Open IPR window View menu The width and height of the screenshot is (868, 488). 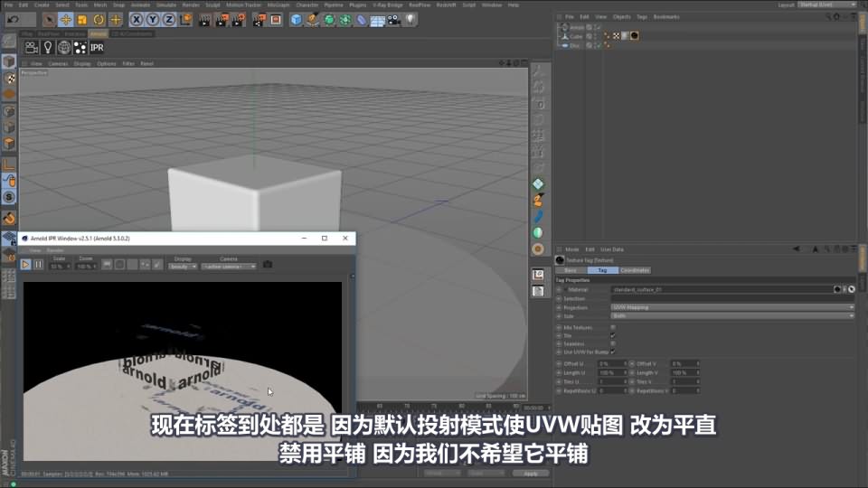point(35,250)
